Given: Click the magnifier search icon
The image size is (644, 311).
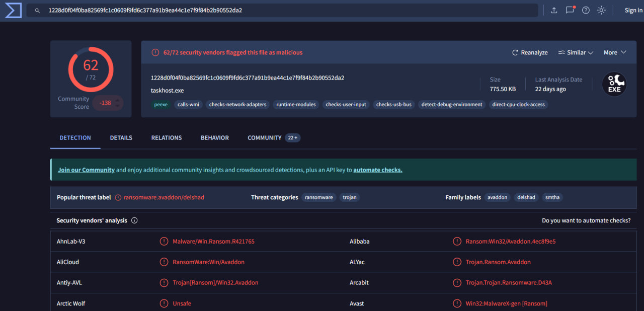Looking at the screenshot, I should pos(37,11).
